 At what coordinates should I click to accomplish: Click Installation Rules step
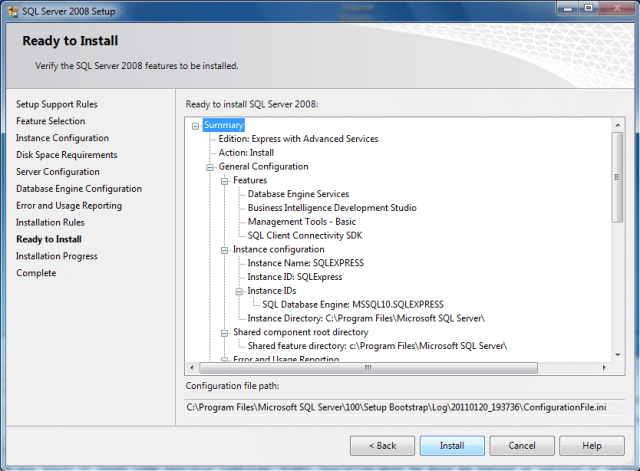coord(50,222)
